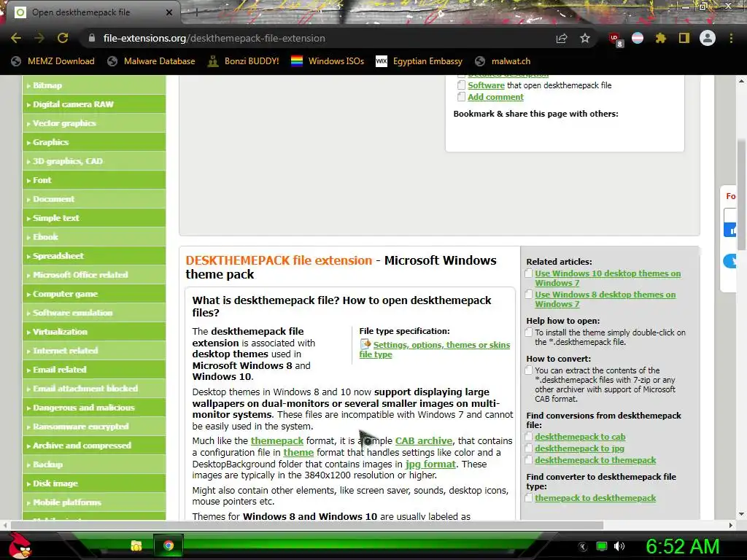
Task: Open the malwat.ch bookmark
Action: click(503, 61)
